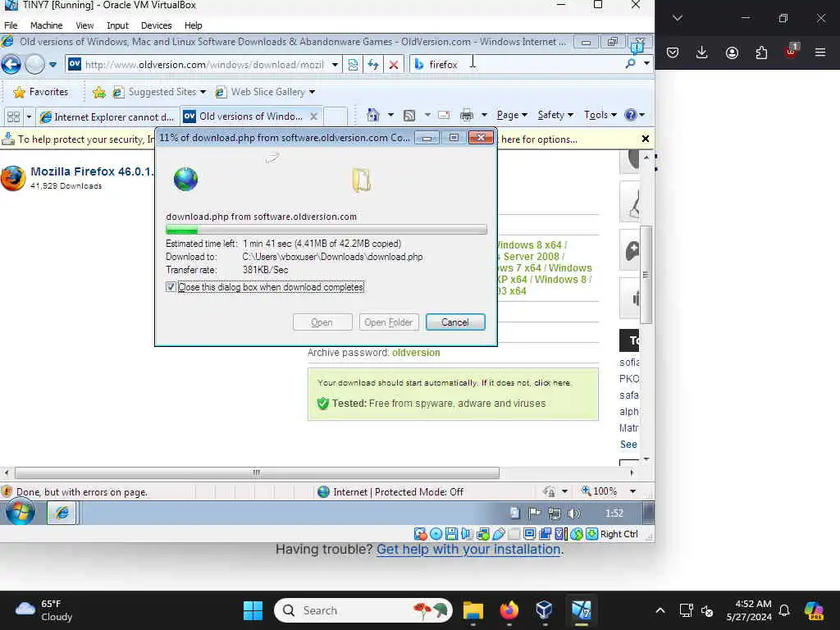Image resolution: width=840 pixels, height=630 pixels.
Task: Click the Add to Favorites Bar icon
Action: pyautogui.click(x=99, y=92)
